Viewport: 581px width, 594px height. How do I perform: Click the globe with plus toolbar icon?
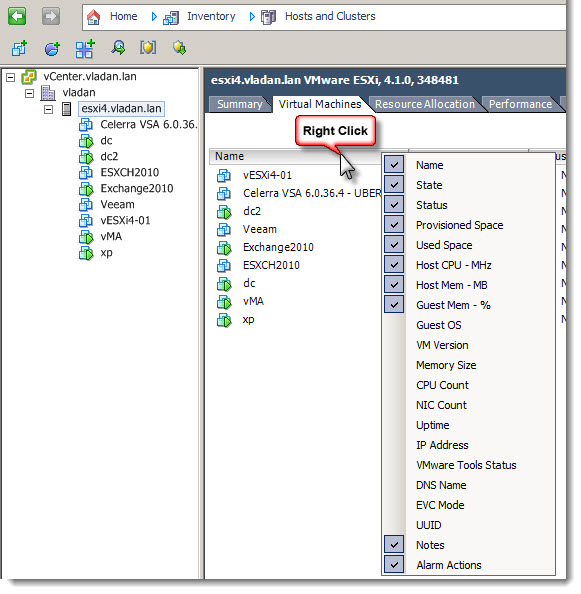[52, 48]
